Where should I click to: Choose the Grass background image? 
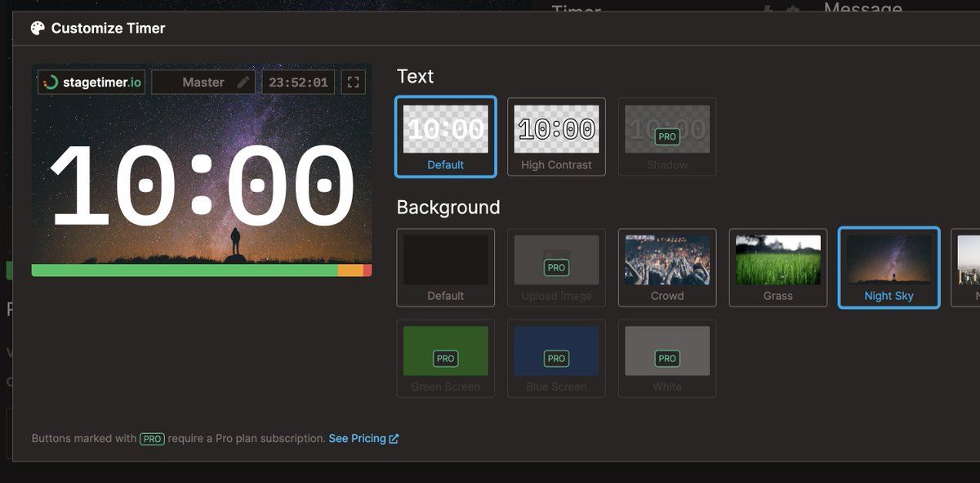click(x=777, y=267)
